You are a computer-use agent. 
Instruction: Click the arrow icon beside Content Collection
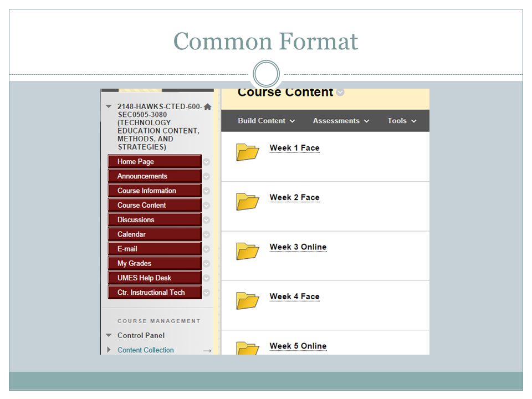[207, 351]
